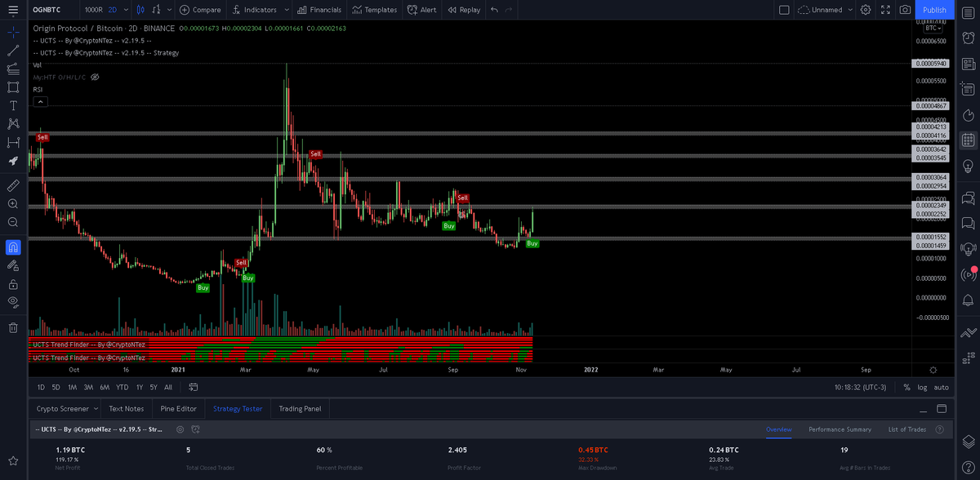Open the Fibonacci and pitchfork tools
The width and height of the screenshot is (980, 480).
pyautogui.click(x=13, y=69)
